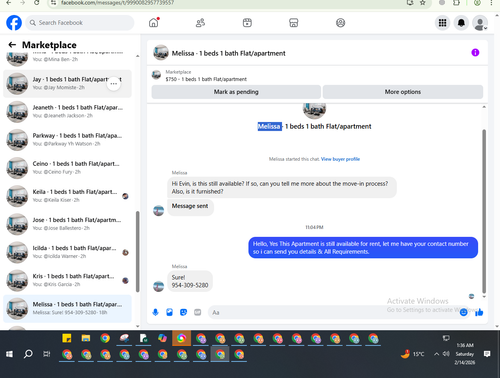
Task: Click the voice clip microphone icon
Action: coord(155,312)
